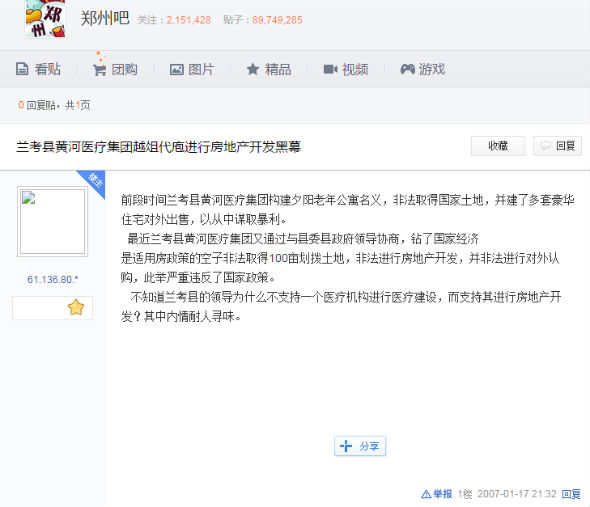Click the 精品 star icon
The width and height of the screenshot is (590, 507).
(x=253, y=69)
